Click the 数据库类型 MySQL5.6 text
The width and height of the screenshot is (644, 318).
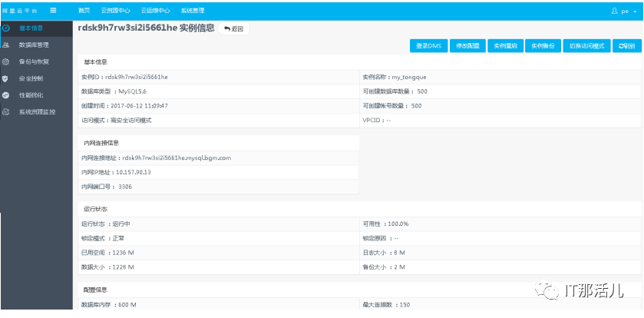[114, 91]
